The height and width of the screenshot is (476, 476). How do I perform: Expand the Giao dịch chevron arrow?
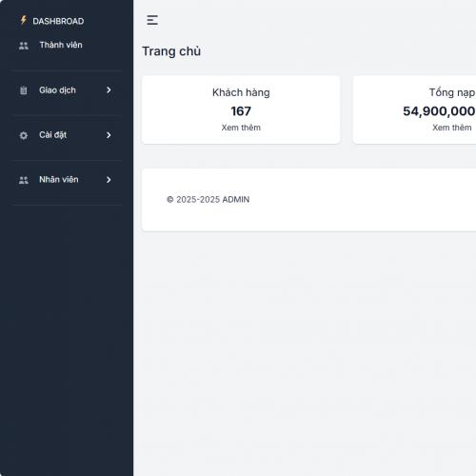coord(109,90)
